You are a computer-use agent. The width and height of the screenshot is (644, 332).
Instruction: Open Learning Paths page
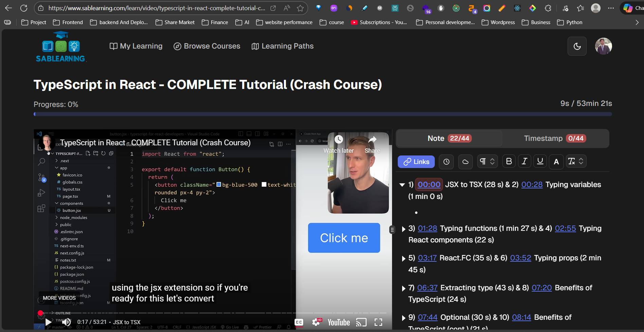pos(283,46)
